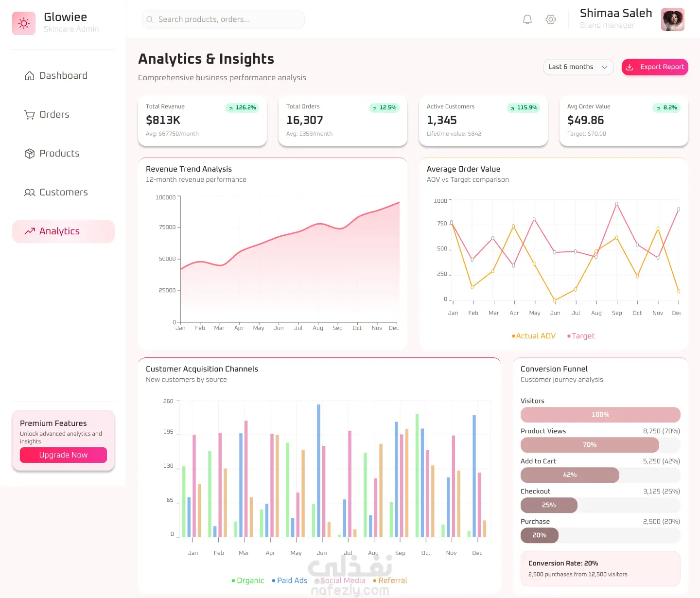Toggle the Paid Ads legend series
Viewport: 700px width, 598px height.
coord(290,580)
